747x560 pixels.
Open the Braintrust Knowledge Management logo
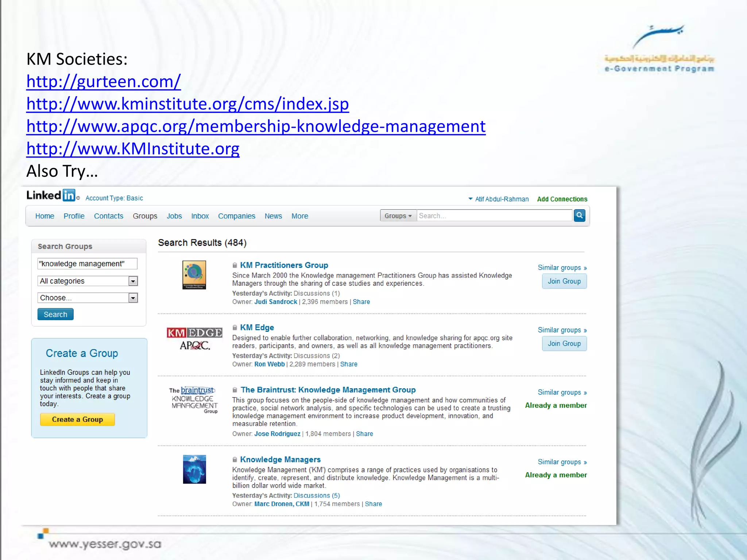193,400
